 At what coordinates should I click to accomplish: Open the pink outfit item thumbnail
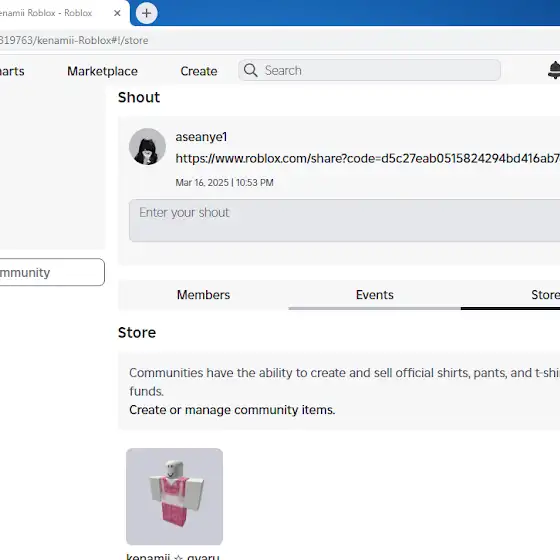coord(174,496)
